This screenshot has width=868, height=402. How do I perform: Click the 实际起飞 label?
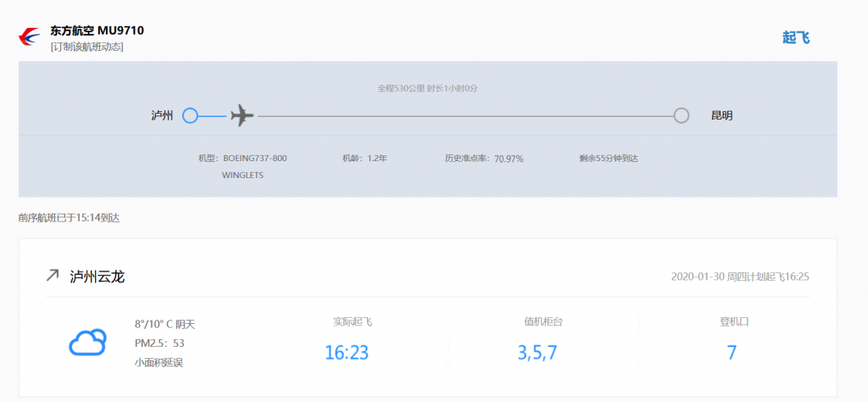[353, 321]
